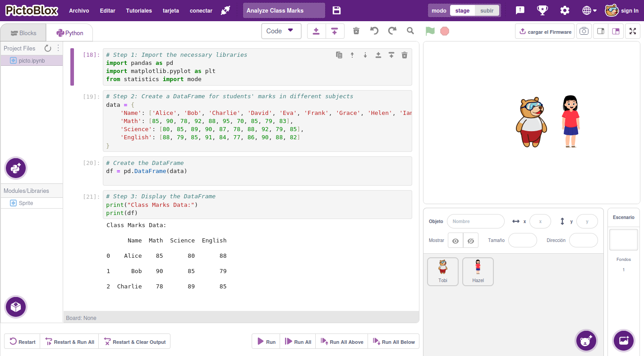Click the save project floppy icon

click(x=336, y=10)
